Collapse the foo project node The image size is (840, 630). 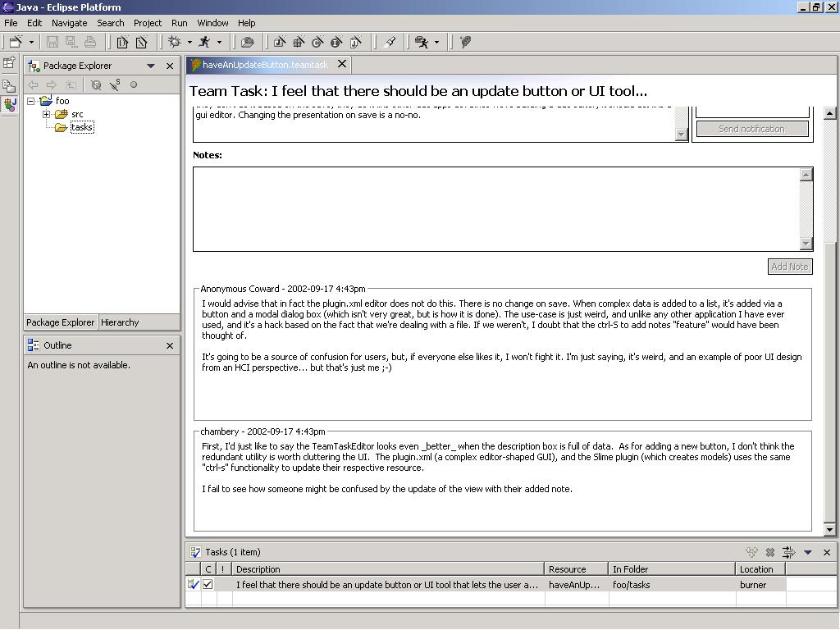tap(31, 101)
